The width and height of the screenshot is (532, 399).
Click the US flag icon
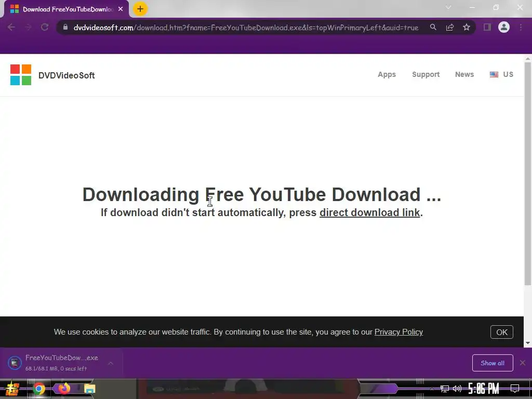tap(494, 74)
